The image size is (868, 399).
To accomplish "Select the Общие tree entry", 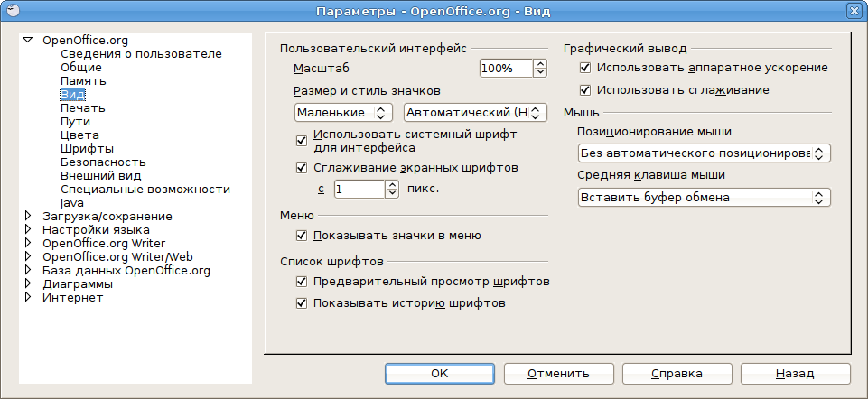I will (80, 68).
